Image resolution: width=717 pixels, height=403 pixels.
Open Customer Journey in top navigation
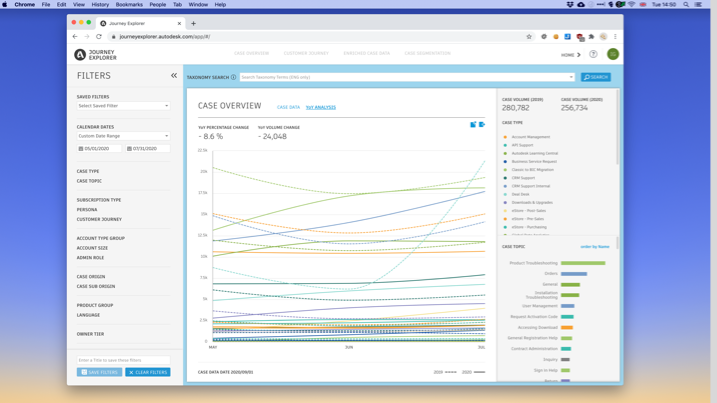(306, 54)
